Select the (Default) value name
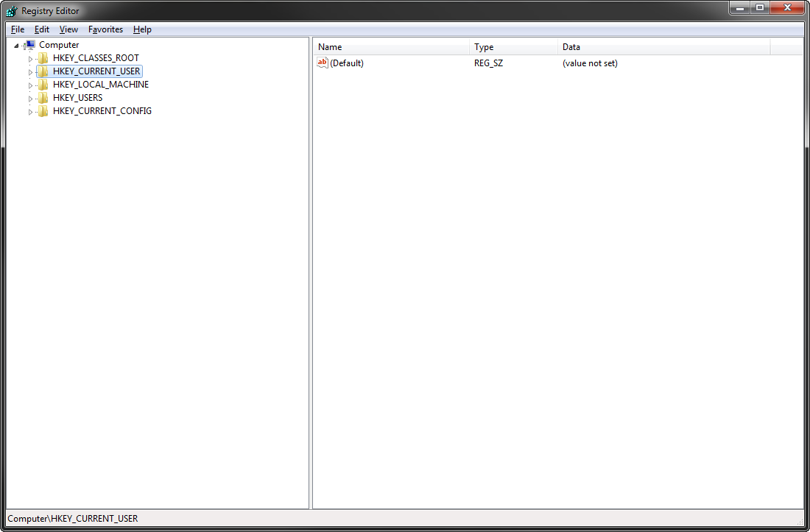 [347, 63]
